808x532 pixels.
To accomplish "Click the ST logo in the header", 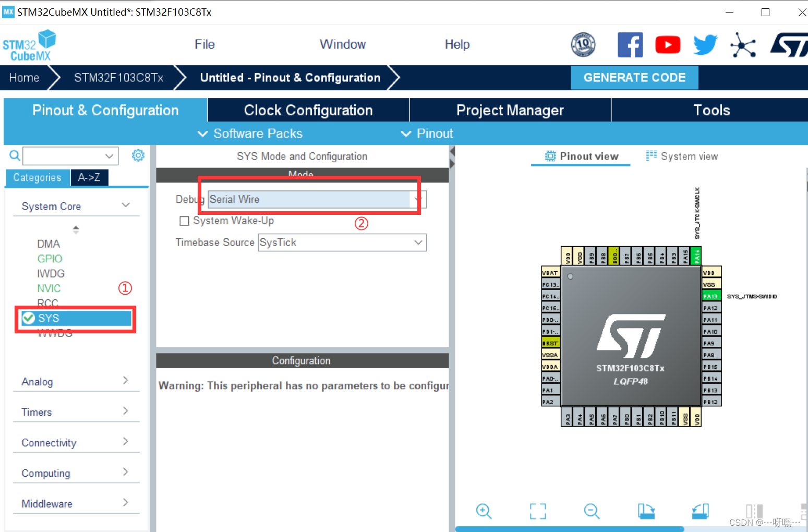I will coord(789,45).
